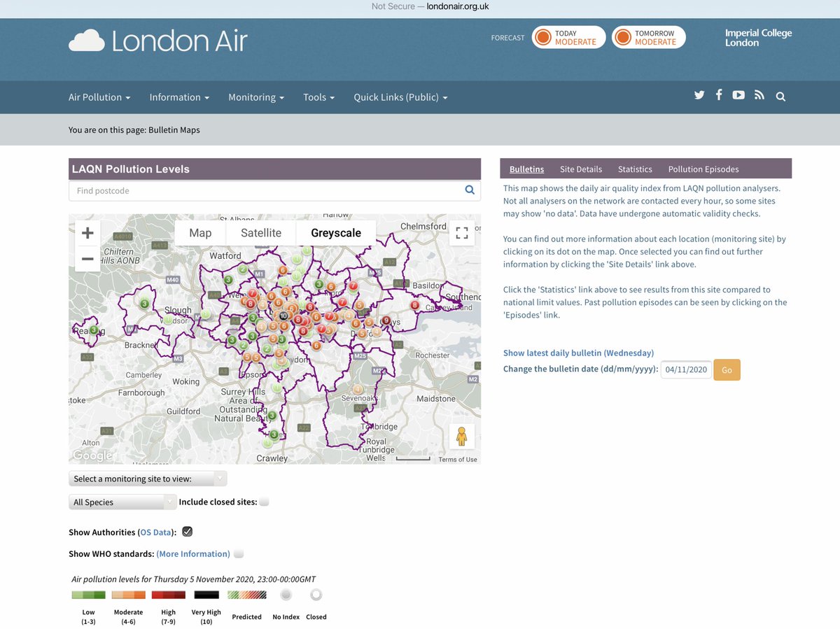Expand the Quick Links (Public) menu
Image resolution: width=840 pixels, height=629 pixels.
coord(400,97)
